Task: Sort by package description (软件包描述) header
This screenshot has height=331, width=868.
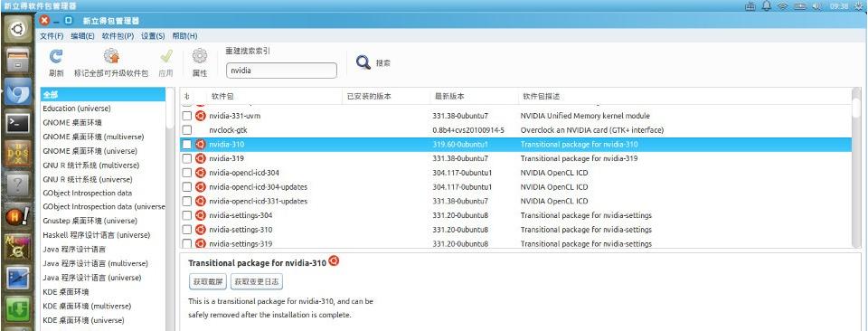Action: coord(684,96)
